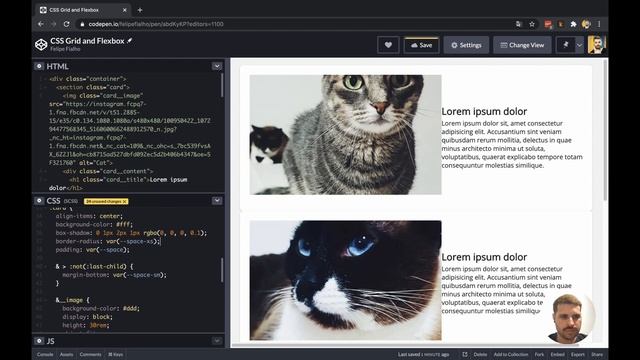Viewport: 640px width, 360px height.
Task: Open Chrome profile avatar
Action: tap(586, 24)
